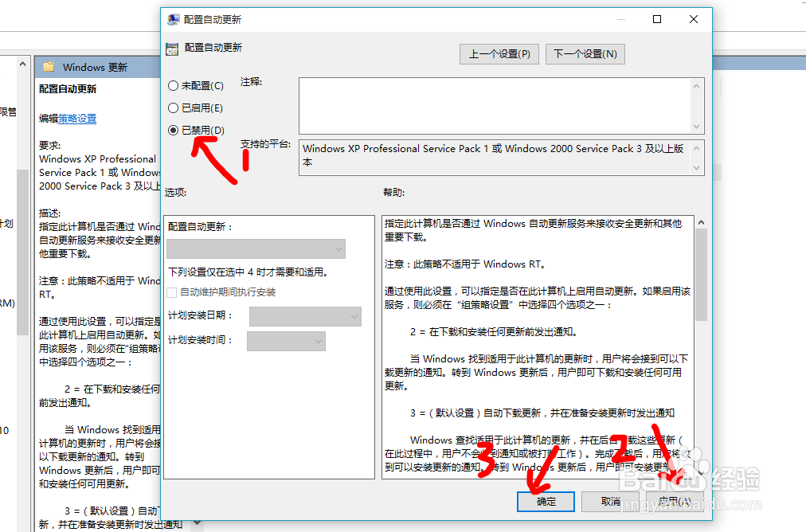Click inside the 注释 comment text box
The image size is (806, 532).
495,106
